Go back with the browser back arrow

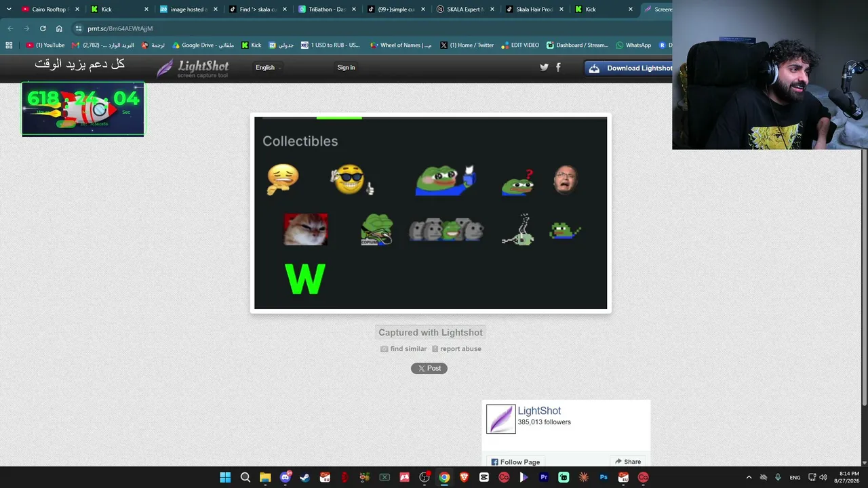click(10, 28)
